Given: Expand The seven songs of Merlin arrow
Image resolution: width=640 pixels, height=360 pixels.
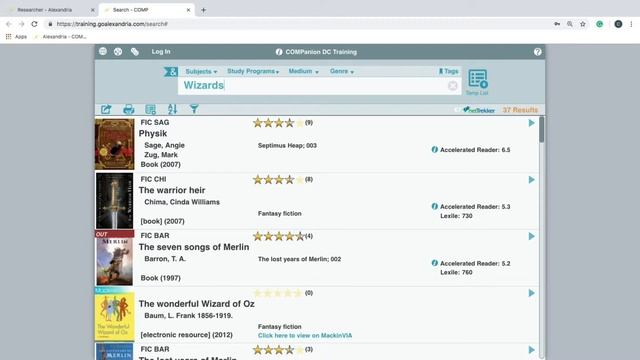Looking at the screenshot, I should tap(531, 236).
